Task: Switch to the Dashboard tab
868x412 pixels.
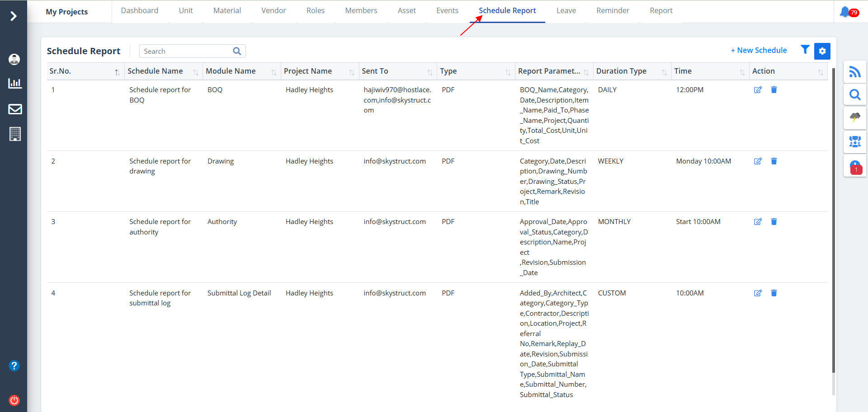Action: 139,10
